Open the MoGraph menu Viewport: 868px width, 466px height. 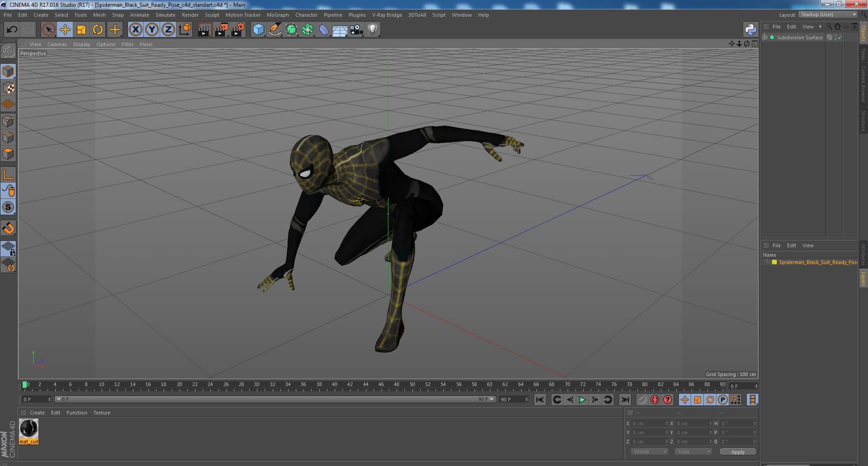pyautogui.click(x=278, y=15)
